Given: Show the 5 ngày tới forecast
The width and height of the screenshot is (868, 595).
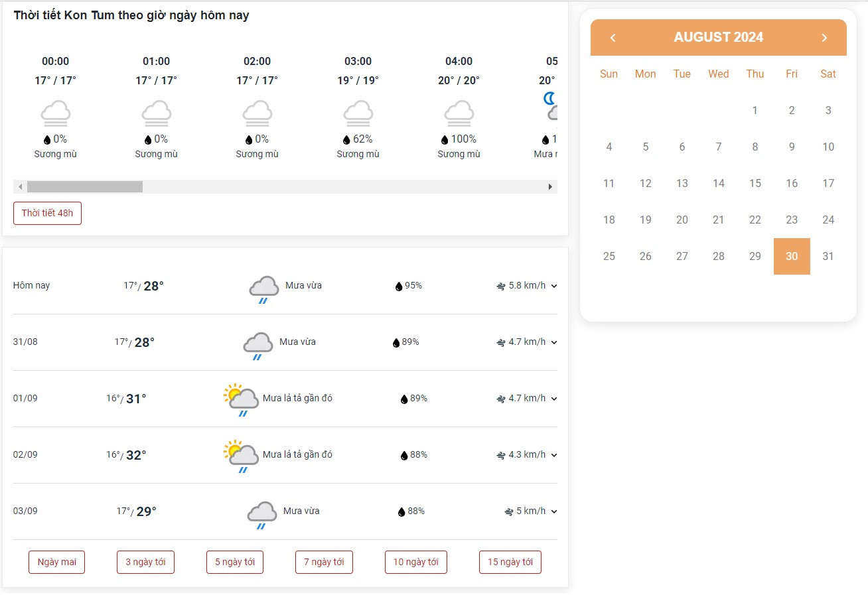Looking at the screenshot, I should coord(234,562).
